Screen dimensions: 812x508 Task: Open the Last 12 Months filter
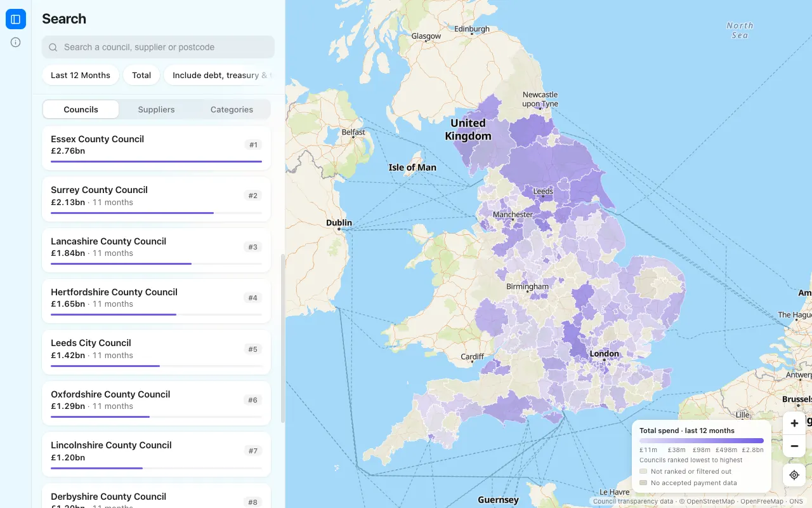(x=81, y=75)
